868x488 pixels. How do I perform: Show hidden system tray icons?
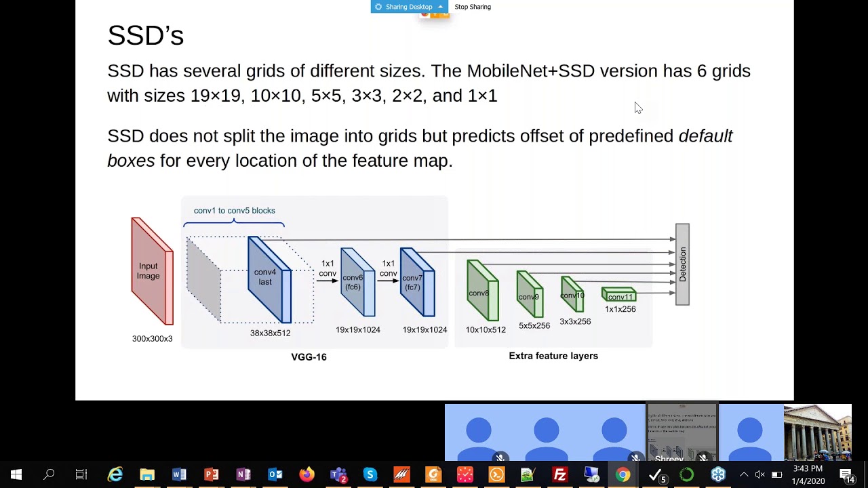(744, 475)
